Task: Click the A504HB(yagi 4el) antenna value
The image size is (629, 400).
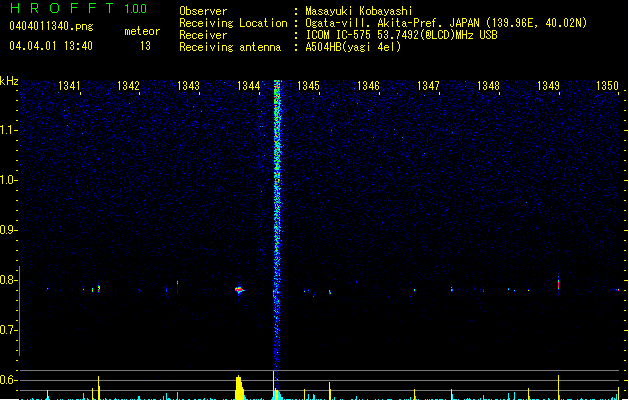Action: pos(353,47)
